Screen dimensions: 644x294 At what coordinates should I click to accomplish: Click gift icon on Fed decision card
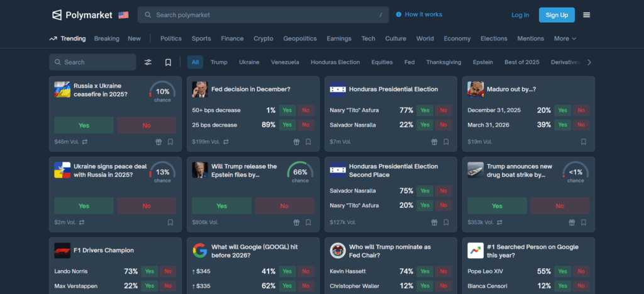point(297,142)
